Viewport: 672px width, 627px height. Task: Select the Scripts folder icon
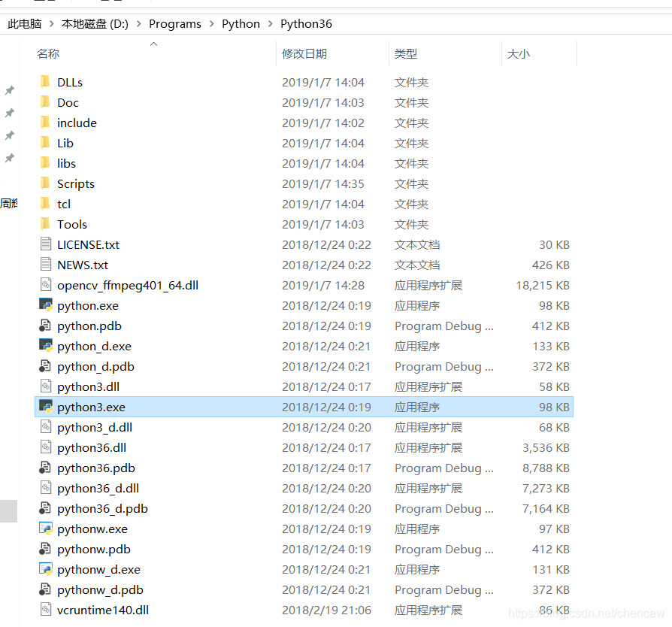click(45, 183)
